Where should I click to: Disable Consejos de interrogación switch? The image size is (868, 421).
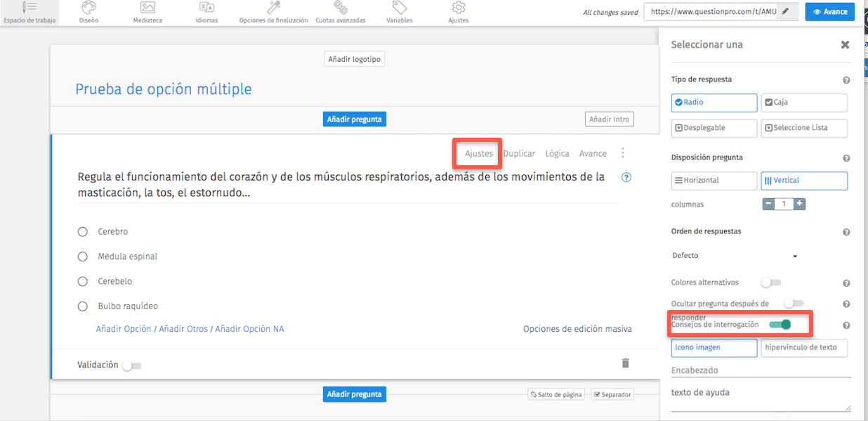(x=780, y=324)
